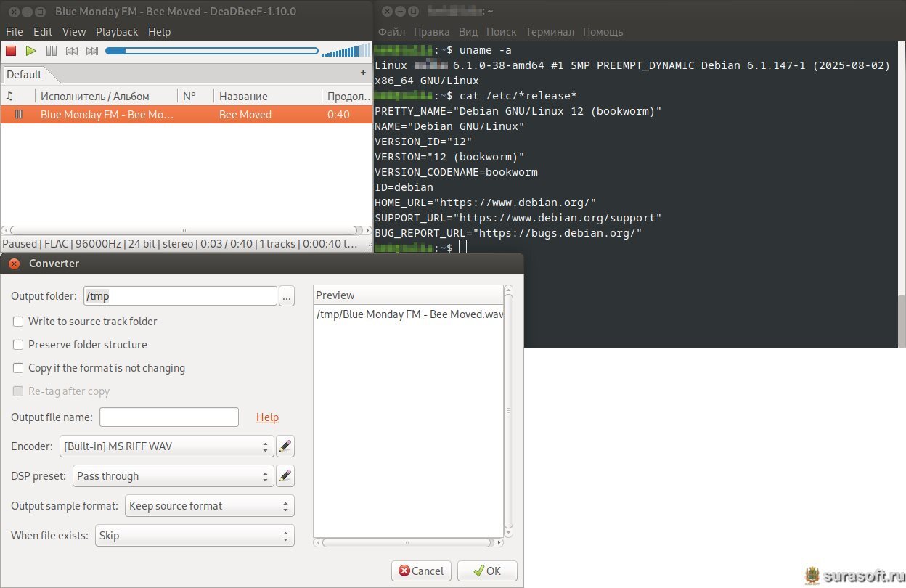Edit the DSP preset with pencil icon

285,476
